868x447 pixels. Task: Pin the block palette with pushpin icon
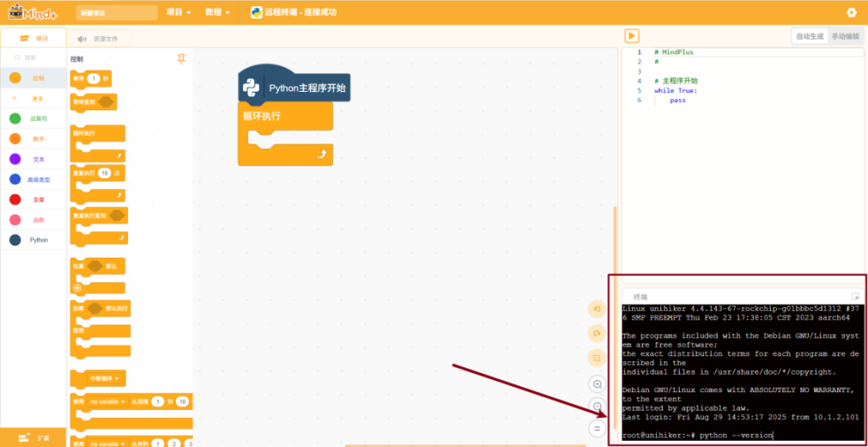click(182, 58)
